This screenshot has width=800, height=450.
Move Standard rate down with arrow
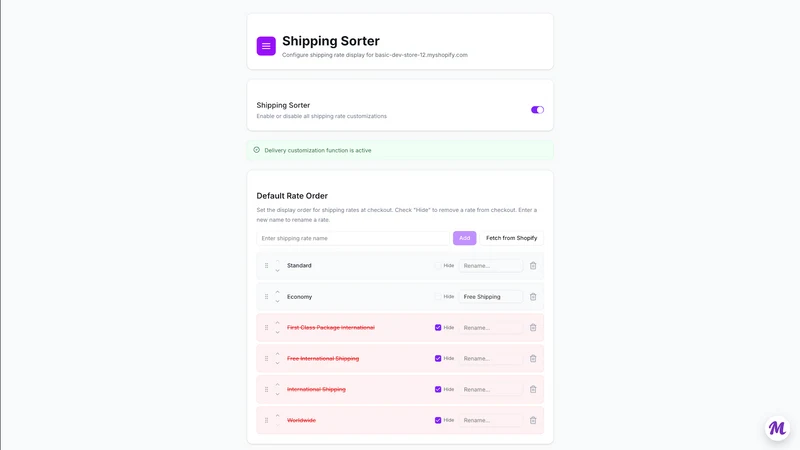(278, 270)
